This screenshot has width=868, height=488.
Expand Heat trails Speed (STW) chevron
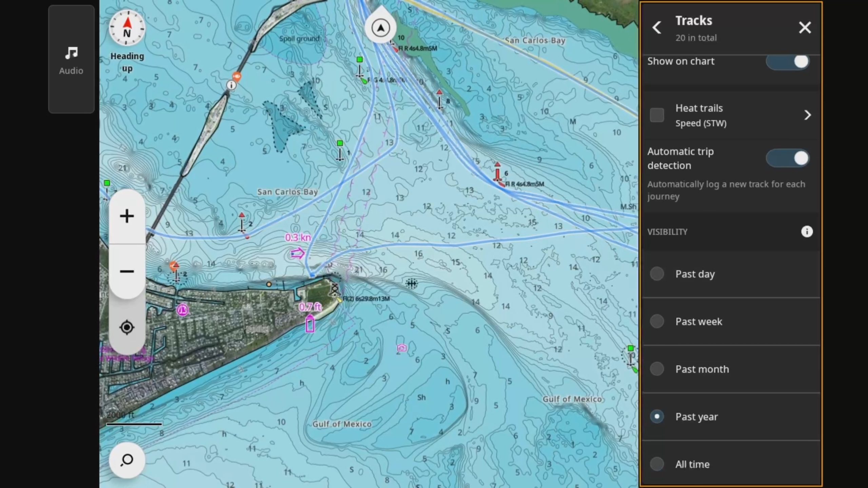coord(807,115)
